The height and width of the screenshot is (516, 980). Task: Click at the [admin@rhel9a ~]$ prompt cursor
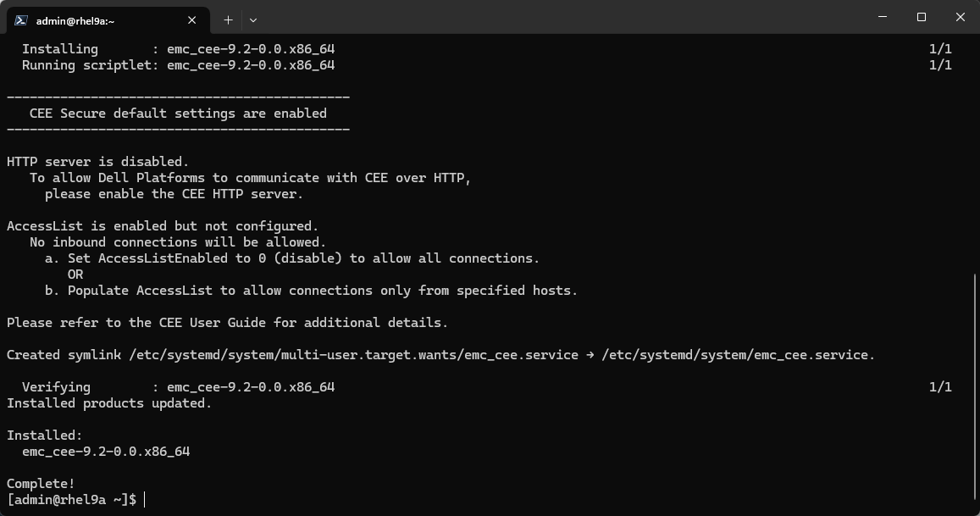pyautogui.click(x=145, y=500)
